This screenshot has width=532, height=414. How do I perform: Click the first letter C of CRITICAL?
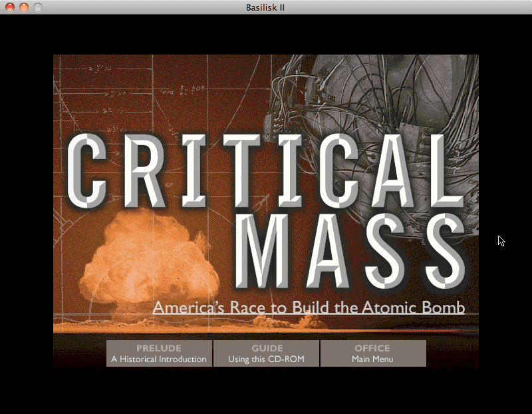tap(88, 170)
